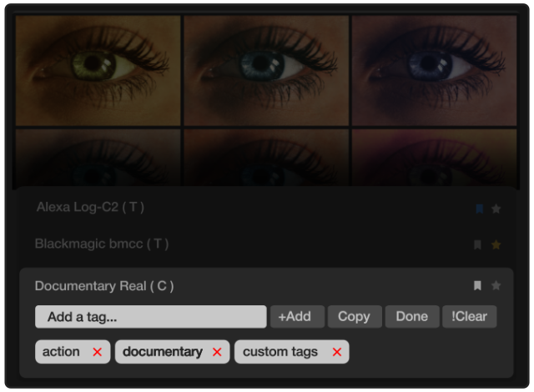This screenshot has width=534, height=392.
Task: Toggle bookmark on Alexa Log-C2 row
Action: click(x=478, y=209)
